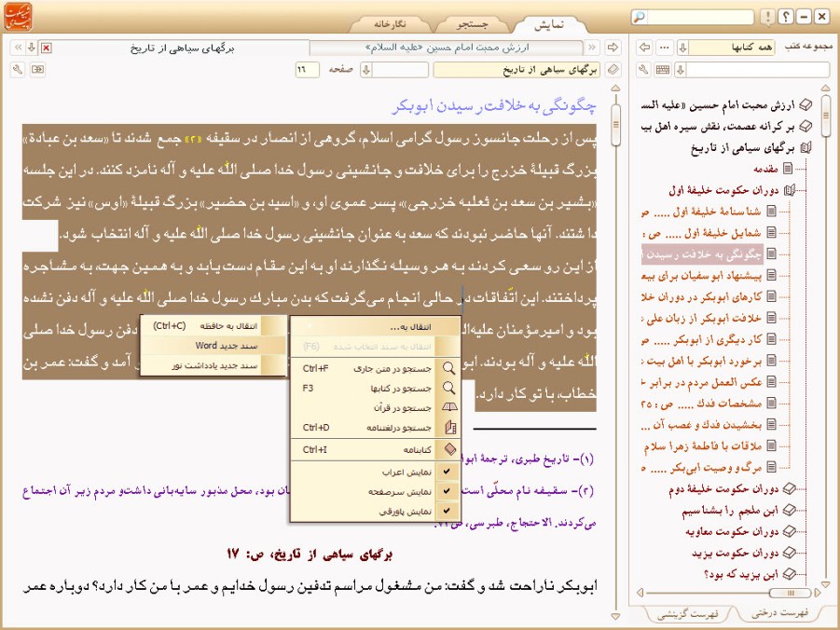Screen dimensions: 840x630
Task: Click the panel toggle icon next to left wrench
Action: tap(37, 70)
